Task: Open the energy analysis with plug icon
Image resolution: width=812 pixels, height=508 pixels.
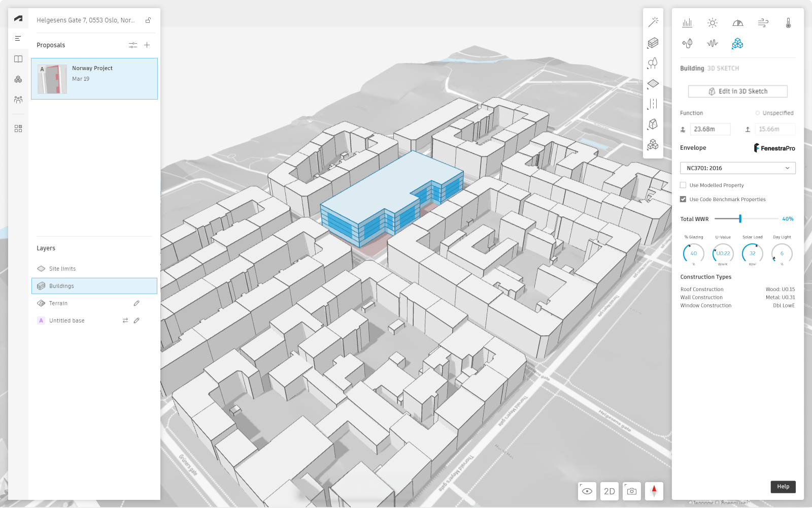Action: [687, 44]
